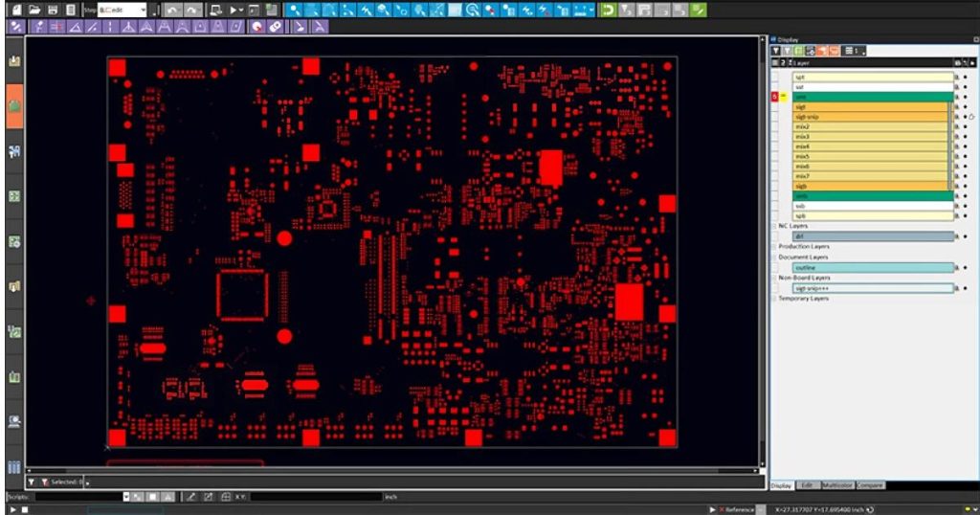The image size is (980, 515).
Task: Click the New document icon
Action: pyautogui.click(x=17, y=10)
